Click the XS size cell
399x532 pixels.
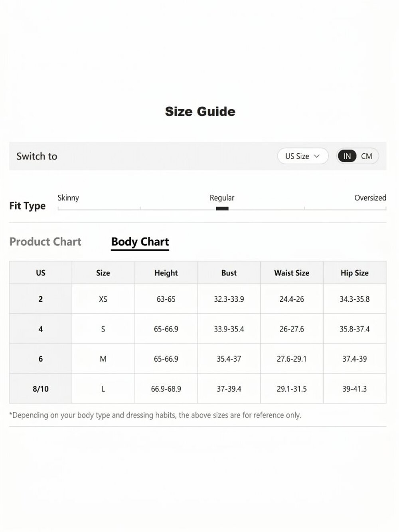click(x=103, y=299)
